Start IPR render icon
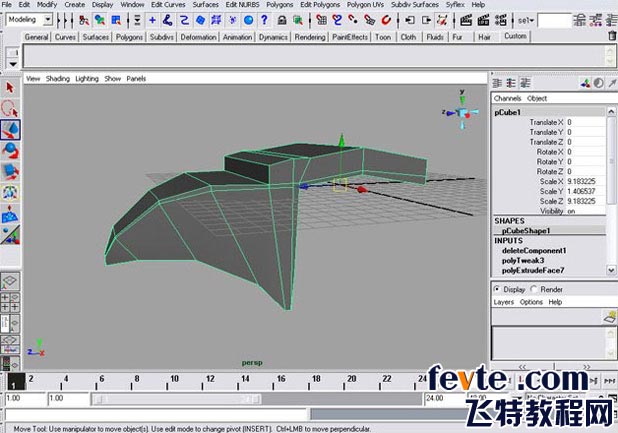Viewport: 618px width, 433px height. (x=483, y=20)
